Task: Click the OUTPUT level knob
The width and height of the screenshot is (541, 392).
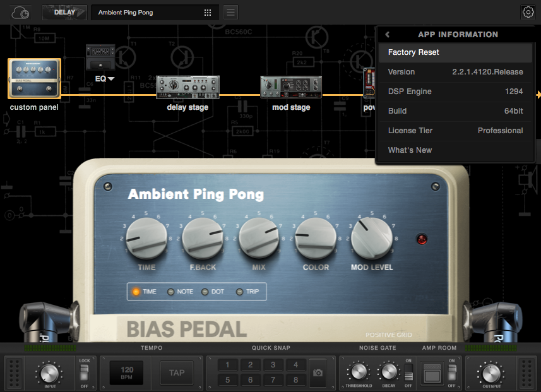Action: tap(491, 373)
